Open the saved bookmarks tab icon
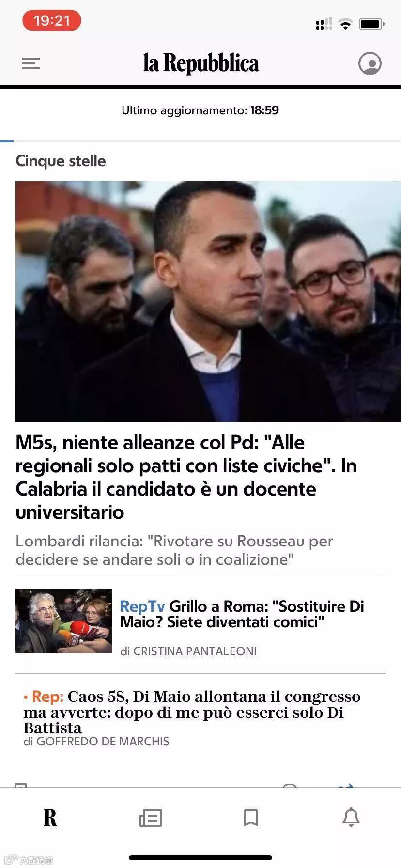Screen dimensions: 401x868 click(251, 818)
